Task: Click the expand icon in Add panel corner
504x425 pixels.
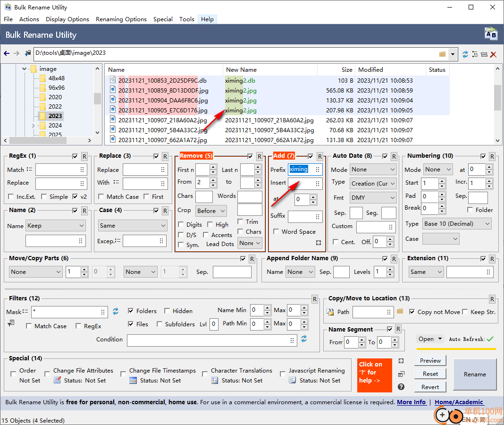Action: click(x=319, y=243)
